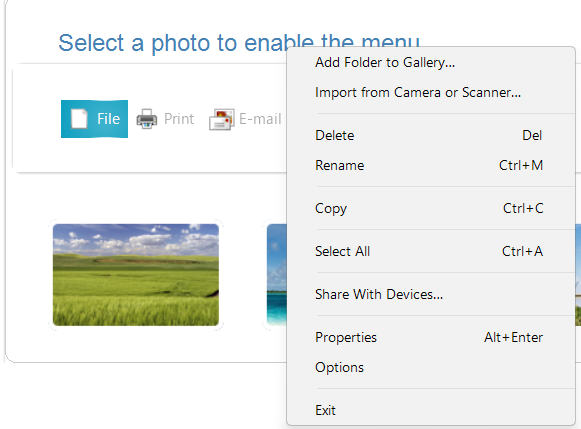This screenshot has width=581, height=429.
Task: Click the Print label in toolbar
Action: pyautogui.click(x=179, y=119)
